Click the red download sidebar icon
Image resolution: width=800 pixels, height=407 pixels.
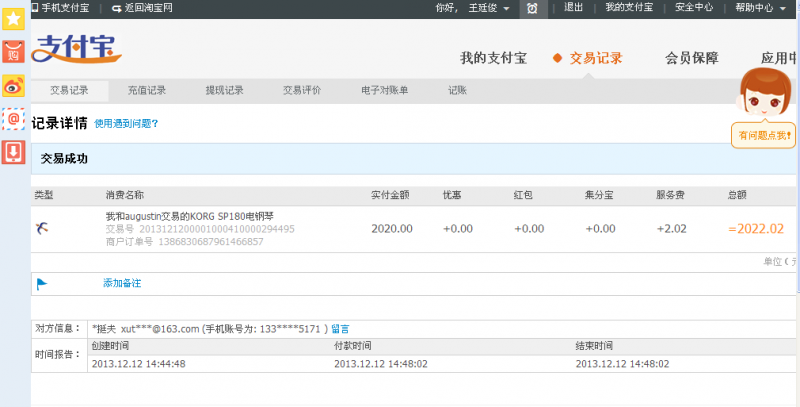click(13, 152)
